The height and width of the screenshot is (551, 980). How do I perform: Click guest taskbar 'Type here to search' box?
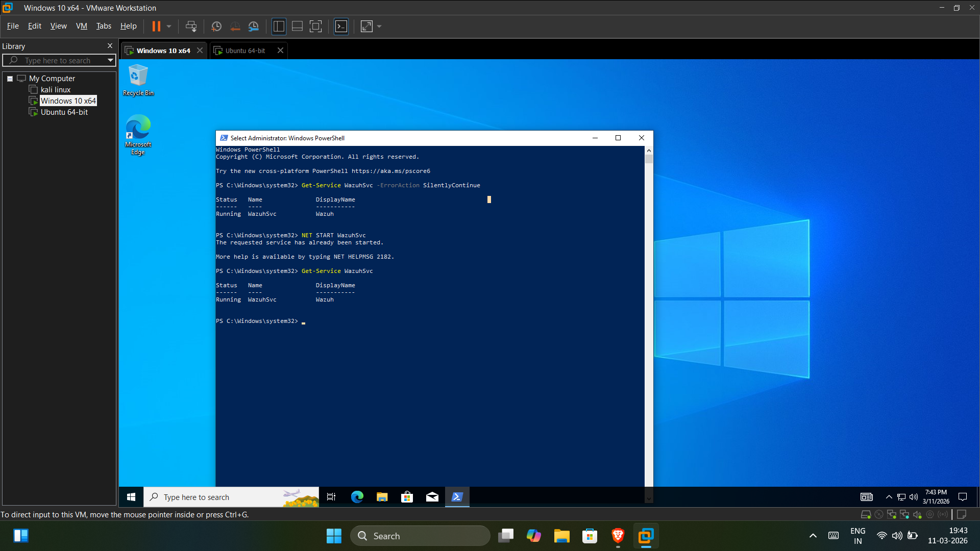(x=231, y=497)
